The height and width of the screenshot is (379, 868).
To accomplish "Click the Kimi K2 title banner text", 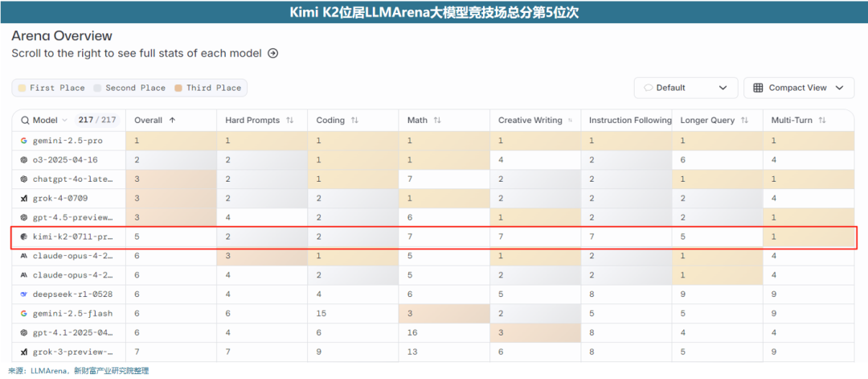I will pyautogui.click(x=434, y=12).
